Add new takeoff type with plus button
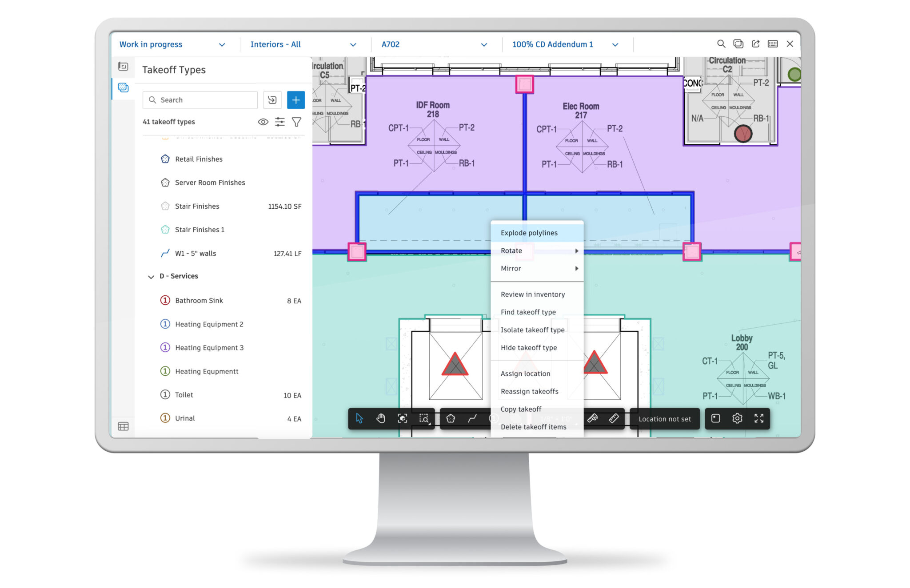Screen dimensions: 910x588 tap(295, 100)
